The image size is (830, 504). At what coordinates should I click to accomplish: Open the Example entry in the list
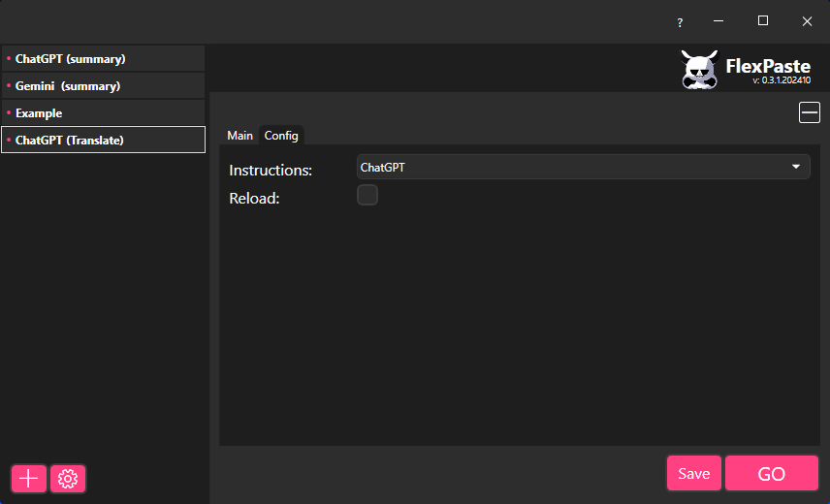[x=103, y=113]
